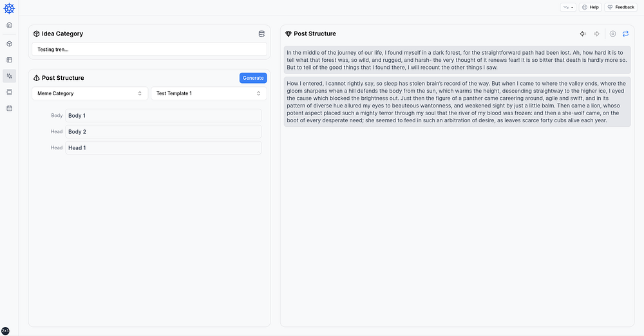Click the Body label beside Body 1
Screen dimensions: 644x336
click(x=57, y=115)
